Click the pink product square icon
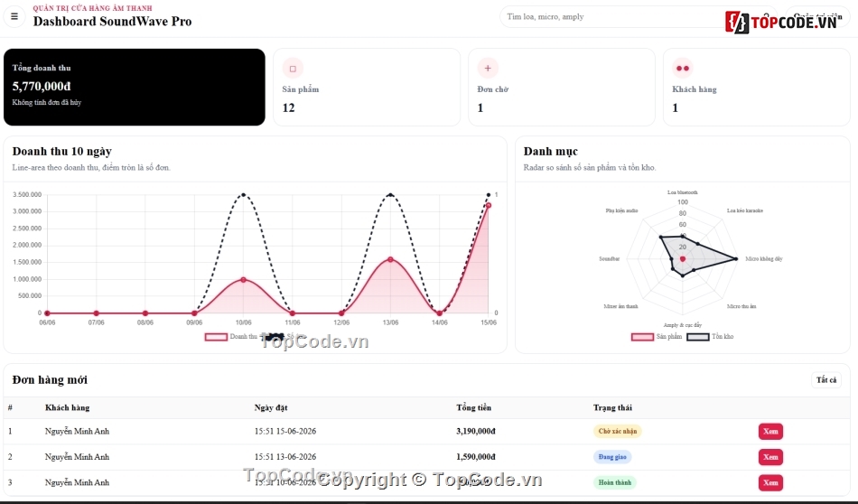Image resolution: width=858 pixels, height=504 pixels. click(x=293, y=69)
